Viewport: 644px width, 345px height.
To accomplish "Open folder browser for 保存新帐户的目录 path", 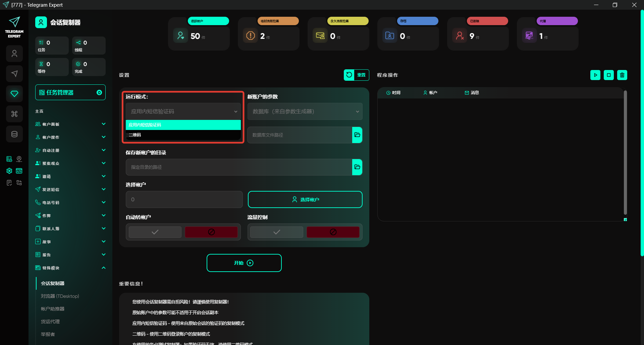I will [357, 167].
